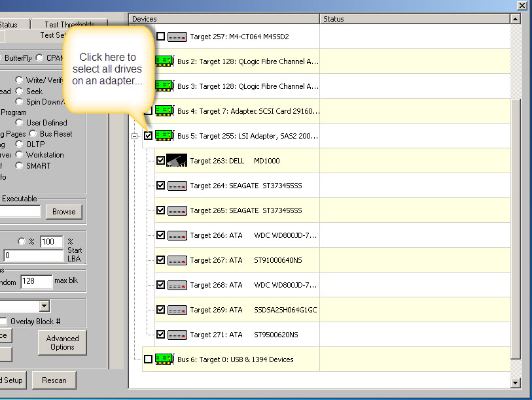Screen dimensions: 532x400
Task: Click the Bus 3 QLogic adapter card icon
Action: pos(165,86)
